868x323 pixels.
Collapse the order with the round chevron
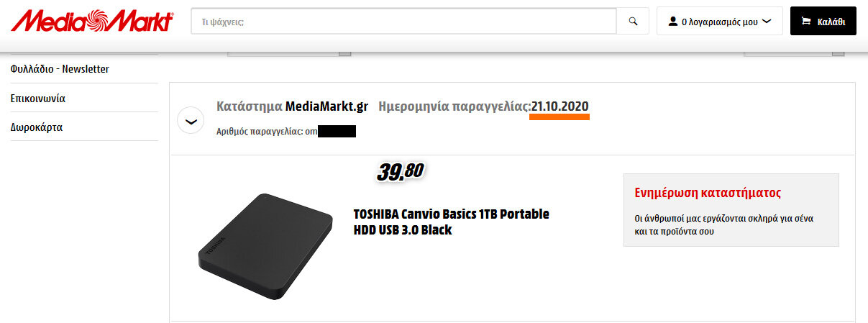191,122
